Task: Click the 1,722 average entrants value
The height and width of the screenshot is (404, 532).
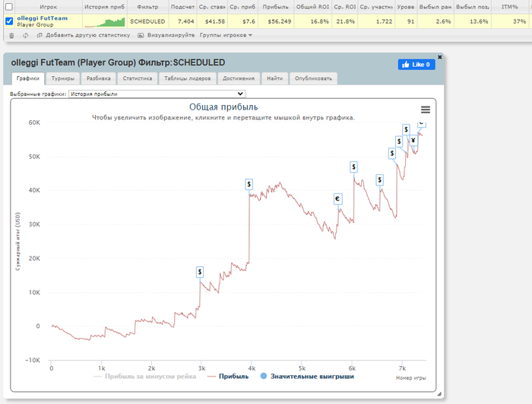Action: (x=384, y=21)
